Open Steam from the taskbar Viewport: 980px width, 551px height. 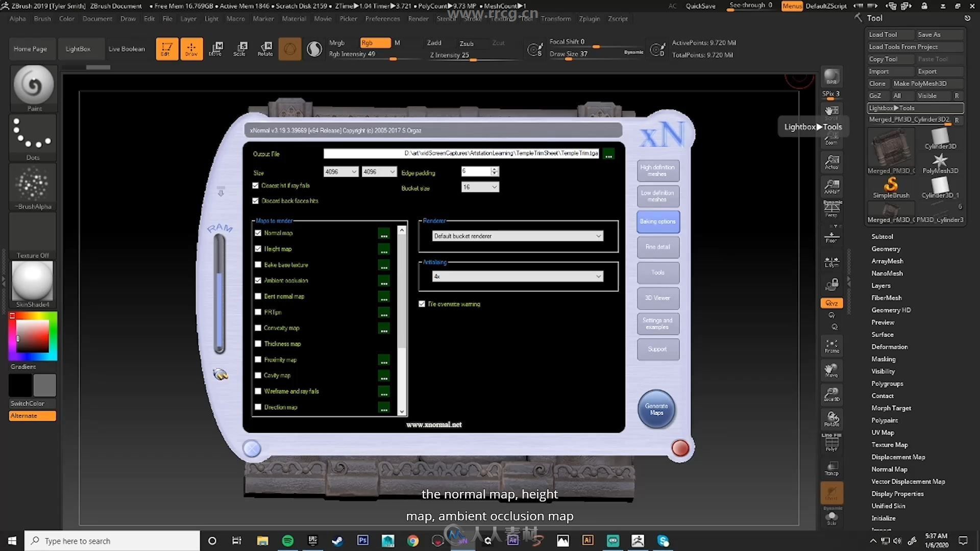[338, 541]
